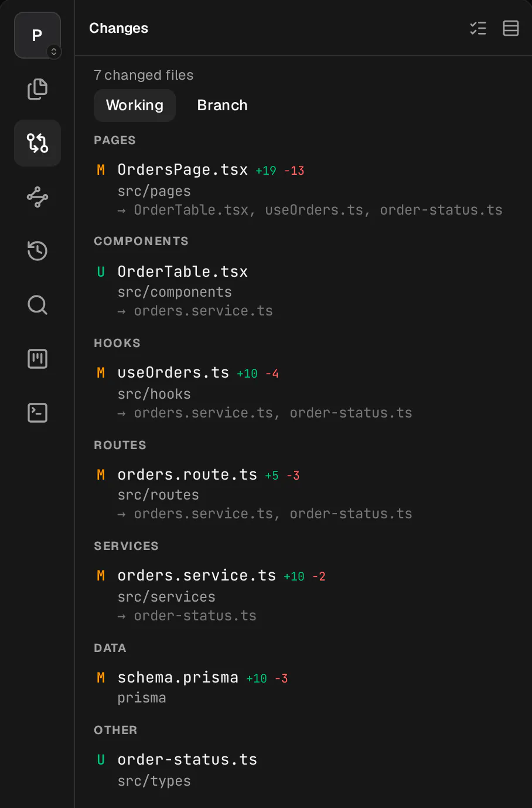The height and width of the screenshot is (808, 532).
Task: Click the Changes panel title
Action: click(118, 28)
